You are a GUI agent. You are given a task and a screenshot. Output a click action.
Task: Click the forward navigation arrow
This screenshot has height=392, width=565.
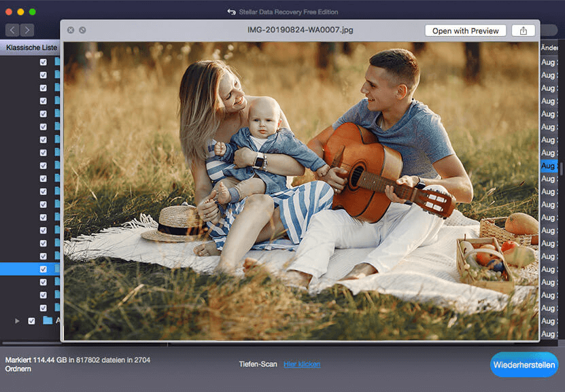(x=27, y=30)
